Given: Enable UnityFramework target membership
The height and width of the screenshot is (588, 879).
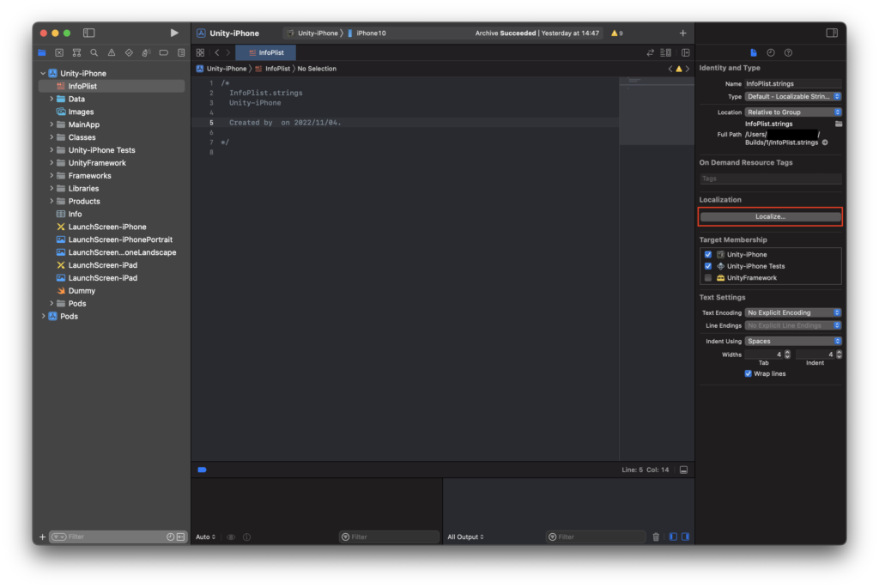Looking at the screenshot, I should [x=708, y=278].
